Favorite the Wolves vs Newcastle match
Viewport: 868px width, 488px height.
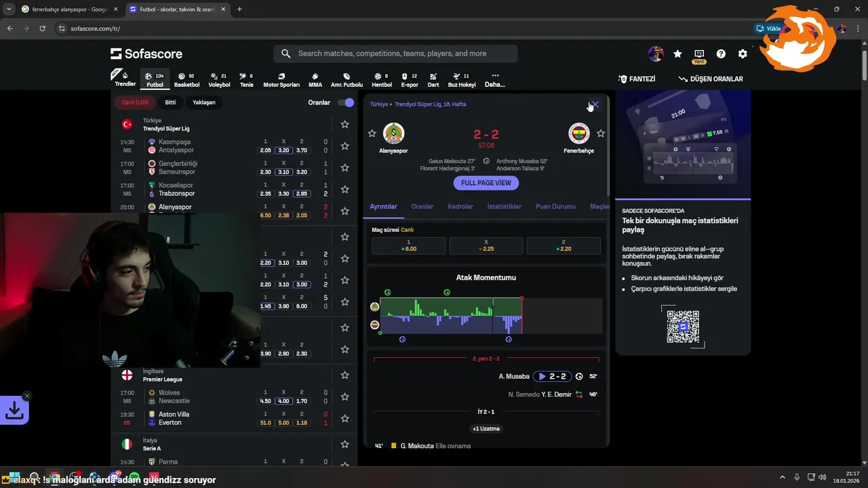tap(344, 396)
